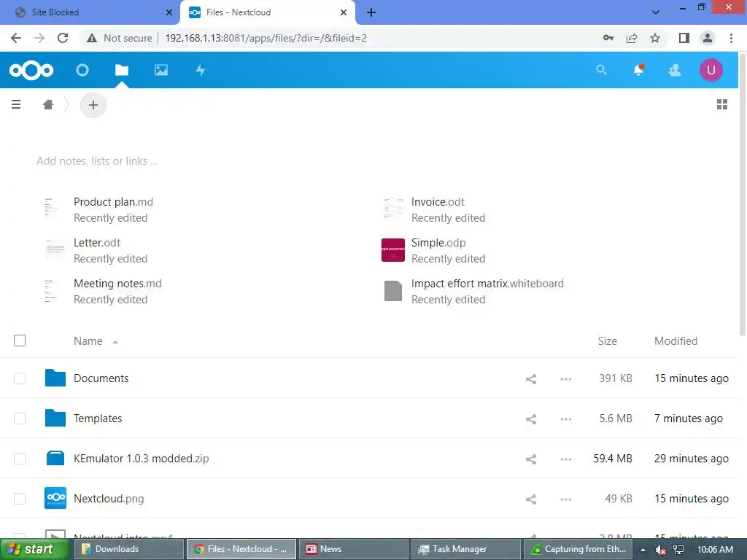Image resolution: width=747 pixels, height=560 pixels.
Task: Open the Windows start menu
Action: point(34,549)
